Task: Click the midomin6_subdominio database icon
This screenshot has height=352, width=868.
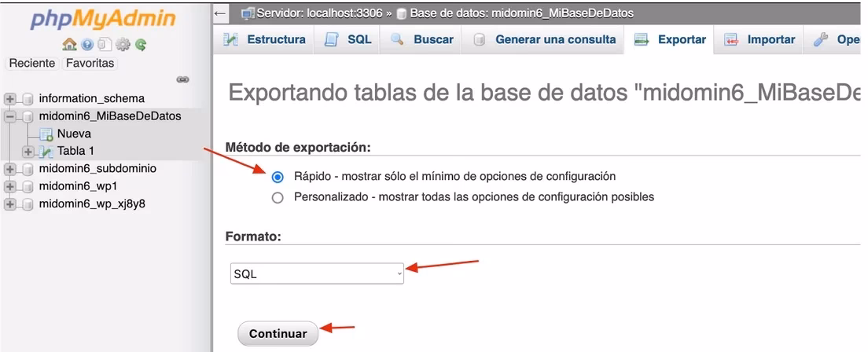Action: [x=28, y=169]
